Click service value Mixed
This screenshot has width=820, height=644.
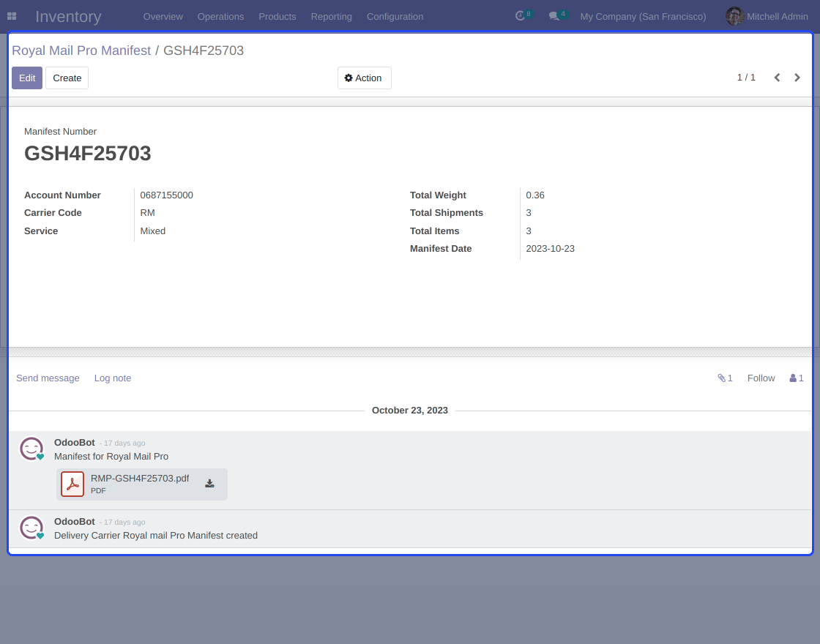153,231
